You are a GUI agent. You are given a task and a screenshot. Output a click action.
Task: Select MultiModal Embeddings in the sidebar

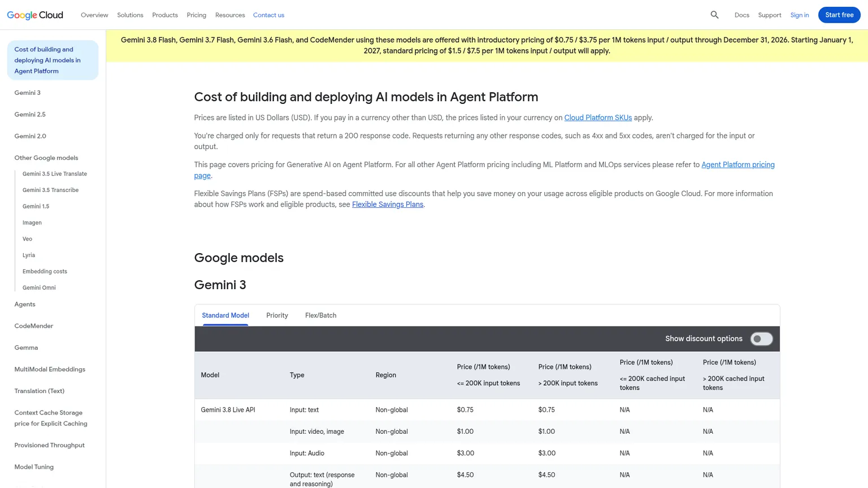click(50, 369)
